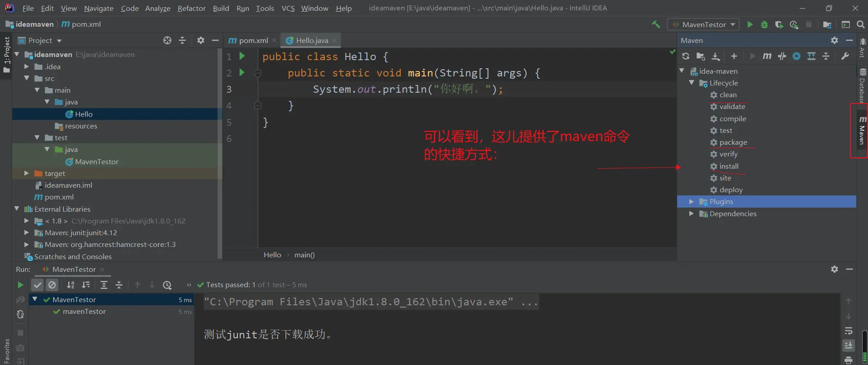
Task: Reimport all Maven projects
Action: pyautogui.click(x=686, y=56)
